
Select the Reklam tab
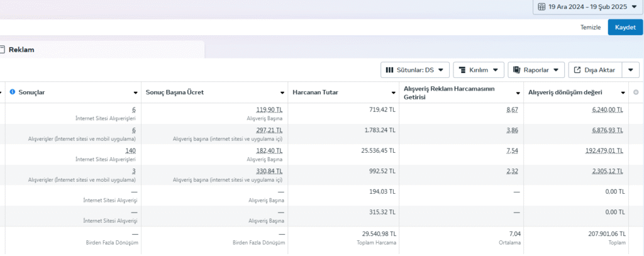pyautogui.click(x=21, y=50)
